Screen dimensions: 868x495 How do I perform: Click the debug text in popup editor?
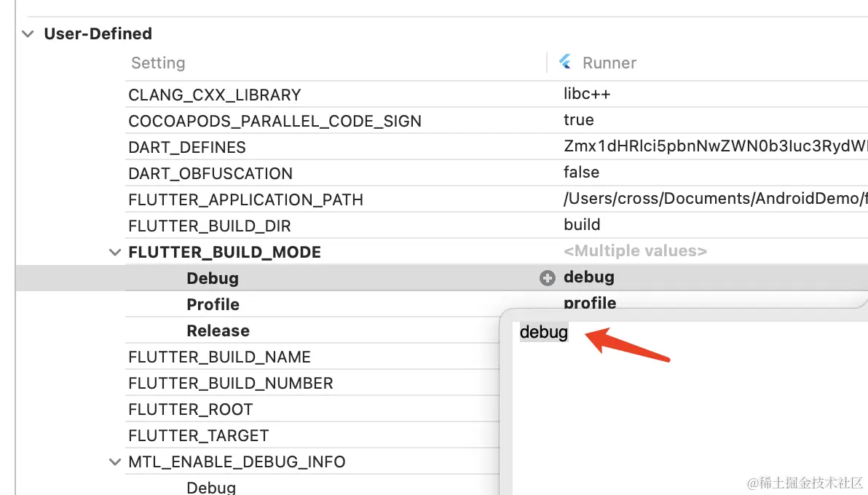(x=544, y=332)
